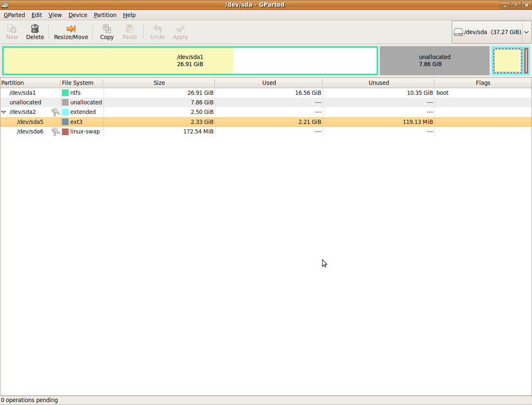
Task: Open the Partition menu
Action: (x=105, y=15)
